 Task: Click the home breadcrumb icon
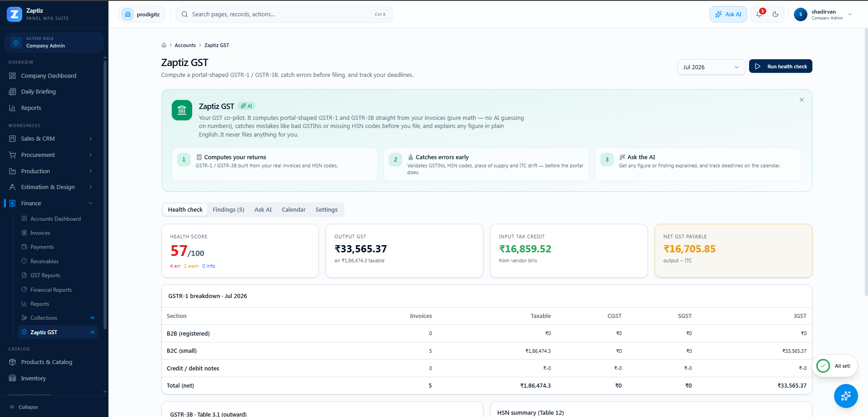click(x=164, y=45)
